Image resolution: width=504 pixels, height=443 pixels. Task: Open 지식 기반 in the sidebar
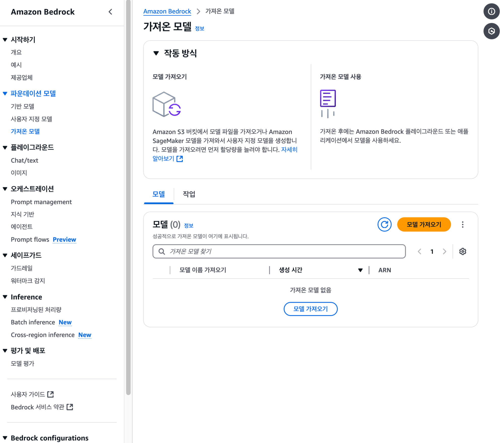tap(22, 214)
